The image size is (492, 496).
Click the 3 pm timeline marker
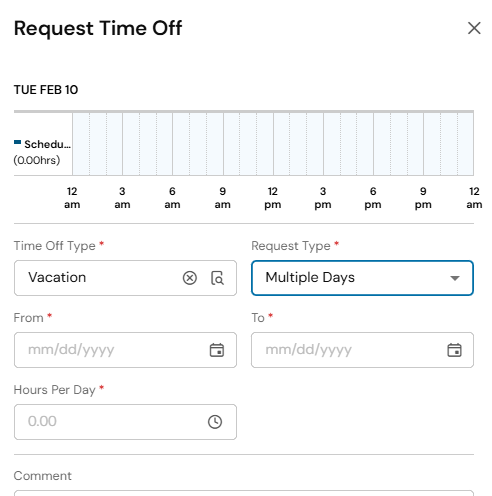click(x=323, y=198)
